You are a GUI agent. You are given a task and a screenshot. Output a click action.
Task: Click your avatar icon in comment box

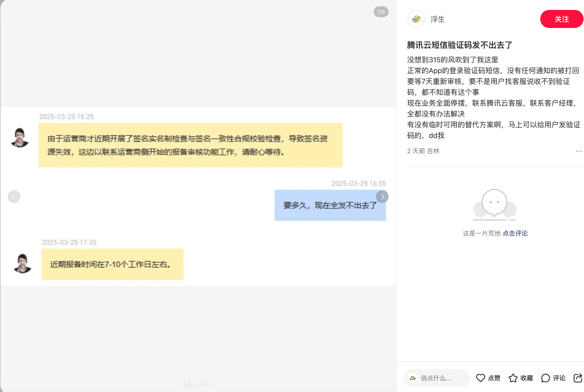pos(413,378)
